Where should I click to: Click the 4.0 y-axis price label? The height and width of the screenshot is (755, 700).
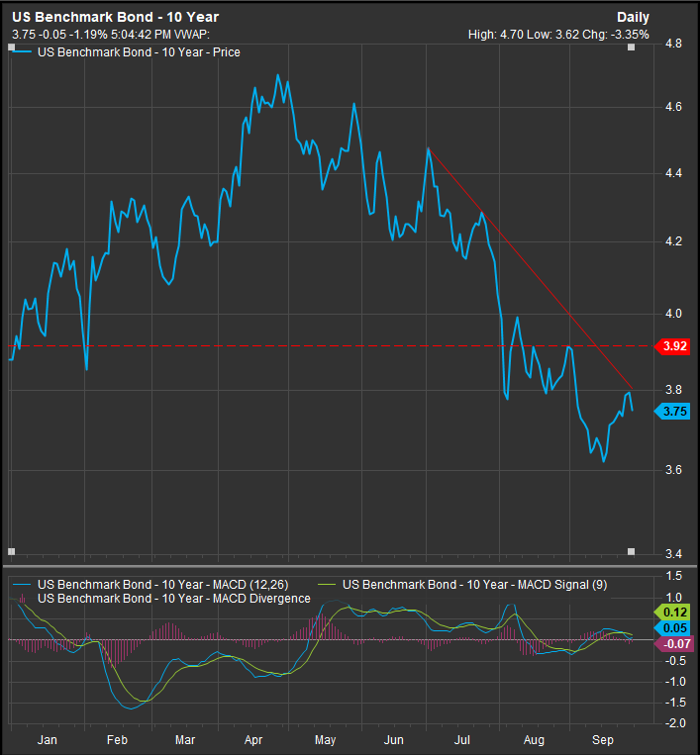pos(673,314)
